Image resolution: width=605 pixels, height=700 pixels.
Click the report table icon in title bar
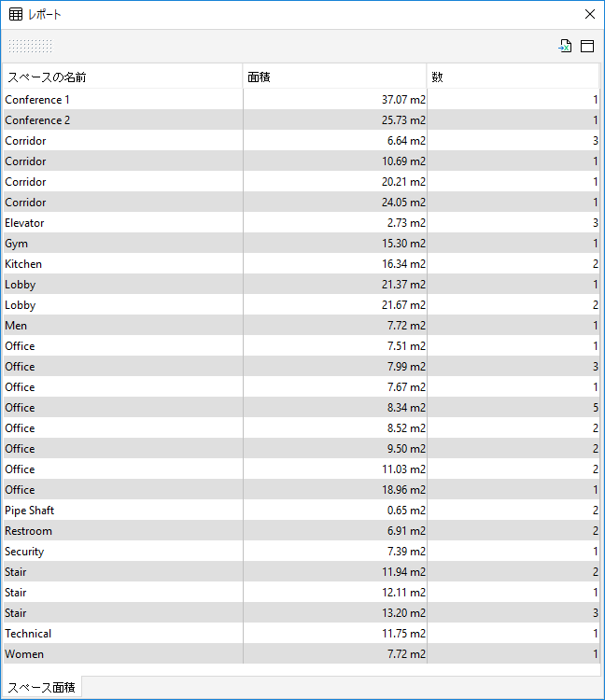point(16,14)
